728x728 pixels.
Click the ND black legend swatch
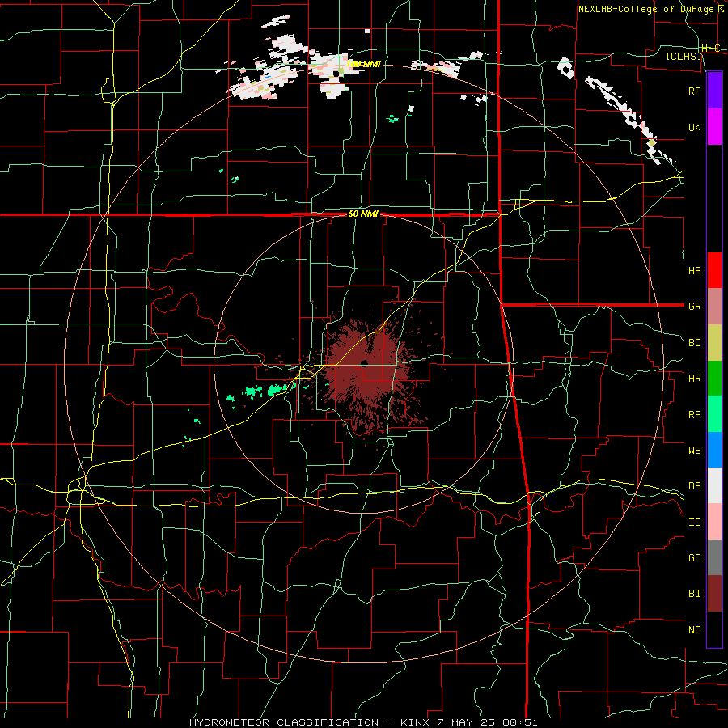coord(714,629)
